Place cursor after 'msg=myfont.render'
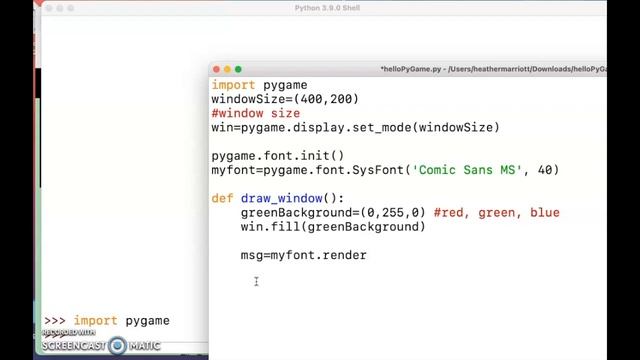This screenshot has height=360, width=640. tap(367, 256)
